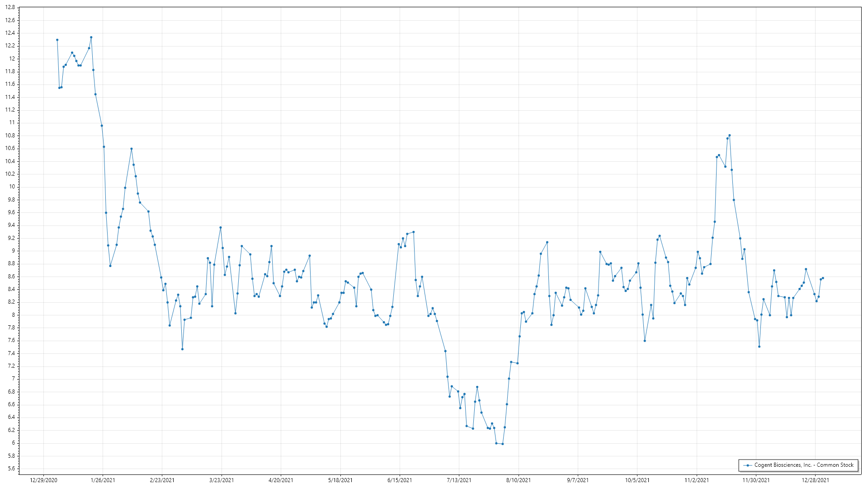This screenshot has width=868, height=488.
Task: Click the 10.8 y-axis tick label
Action: (10, 136)
